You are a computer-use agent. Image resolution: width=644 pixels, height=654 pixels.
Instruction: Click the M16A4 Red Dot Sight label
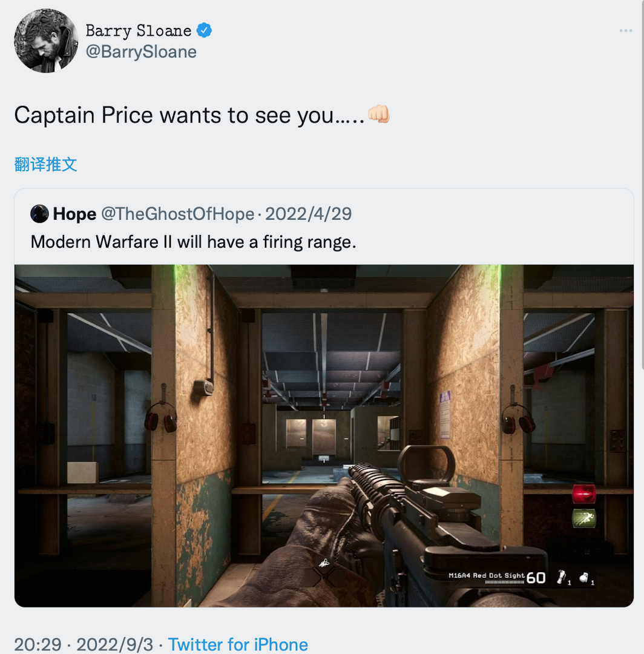click(x=486, y=575)
